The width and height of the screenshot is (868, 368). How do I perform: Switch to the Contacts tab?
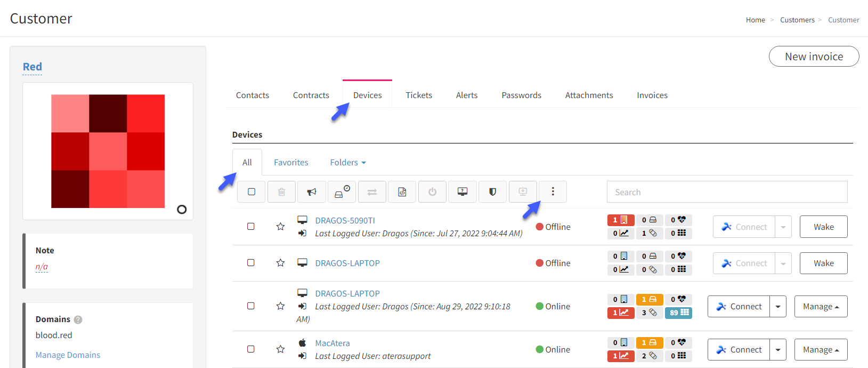[253, 95]
